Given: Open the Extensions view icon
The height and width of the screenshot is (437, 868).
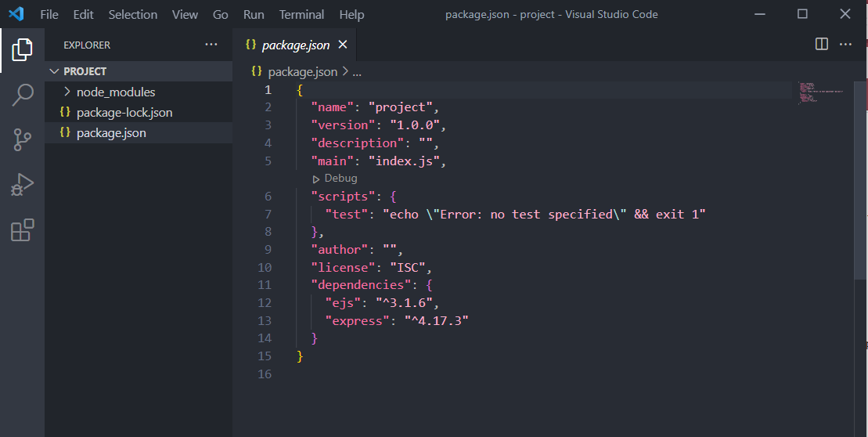Looking at the screenshot, I should click(22, 229).
